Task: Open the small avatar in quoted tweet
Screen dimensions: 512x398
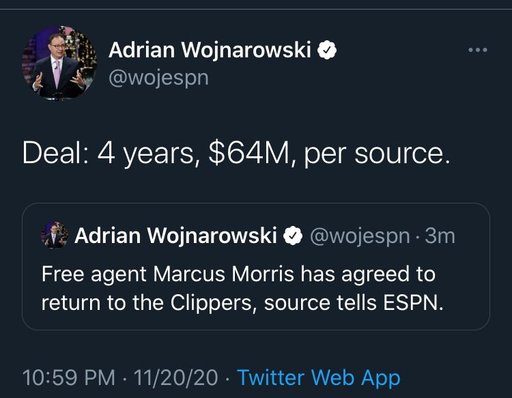Action: (x=54, y=235)
